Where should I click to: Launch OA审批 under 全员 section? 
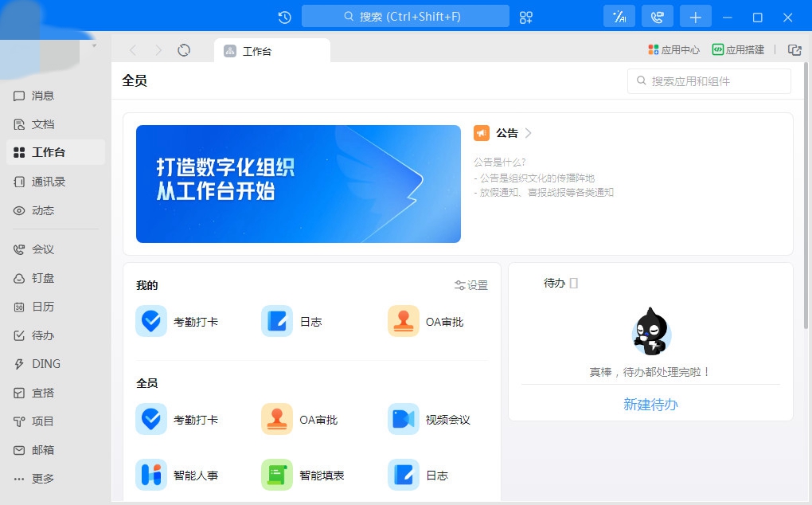click(x=300, y=419)
